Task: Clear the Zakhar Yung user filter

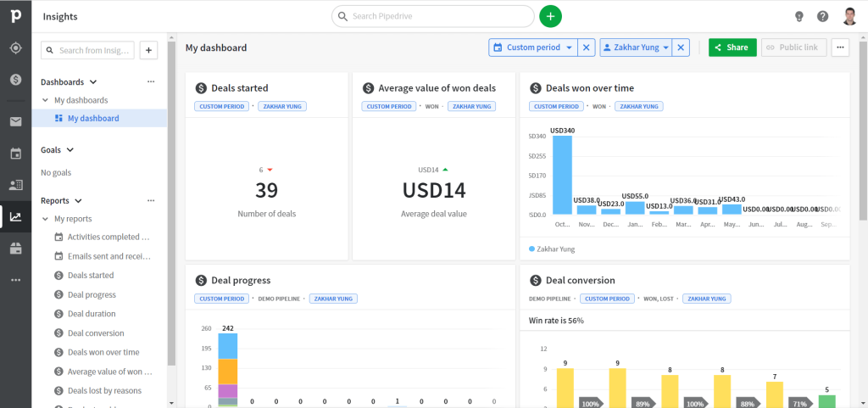Action: [x=681, y=48]
